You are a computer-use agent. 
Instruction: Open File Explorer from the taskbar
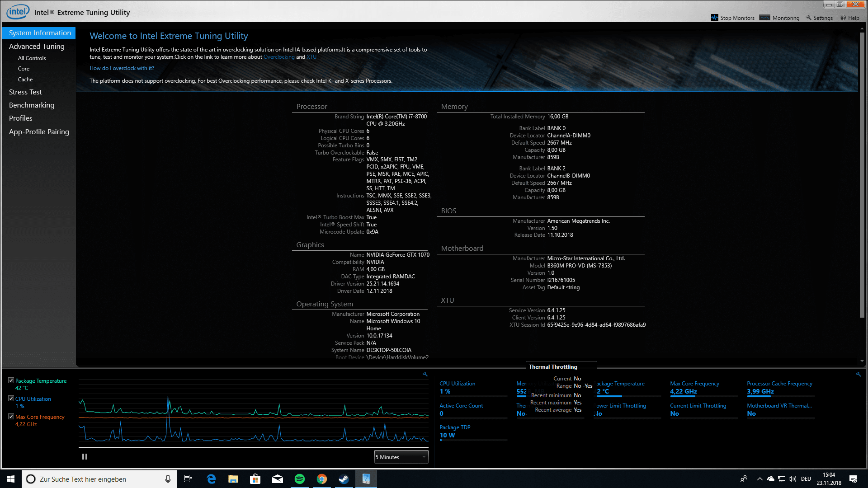(x=233, y=479)
